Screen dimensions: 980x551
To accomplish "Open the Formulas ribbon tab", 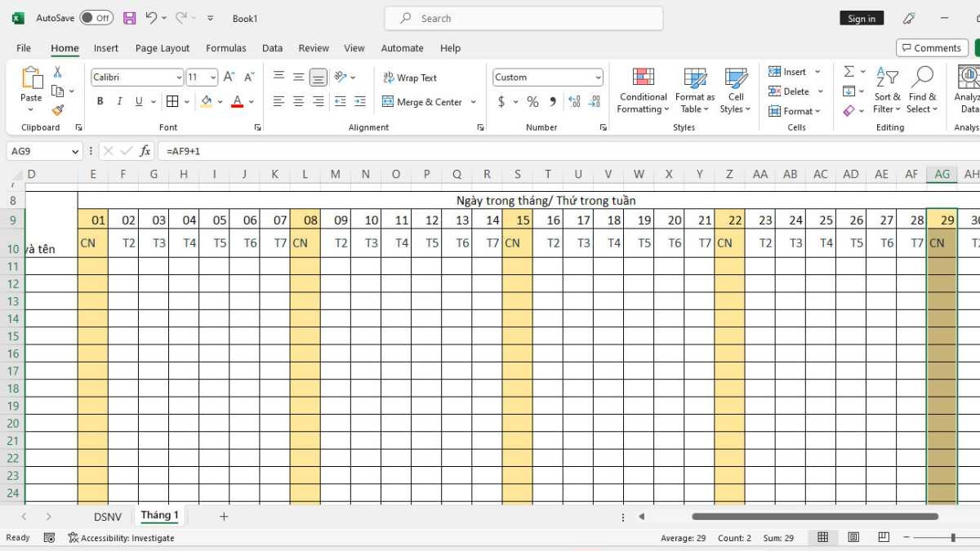I will coord(226,48).
